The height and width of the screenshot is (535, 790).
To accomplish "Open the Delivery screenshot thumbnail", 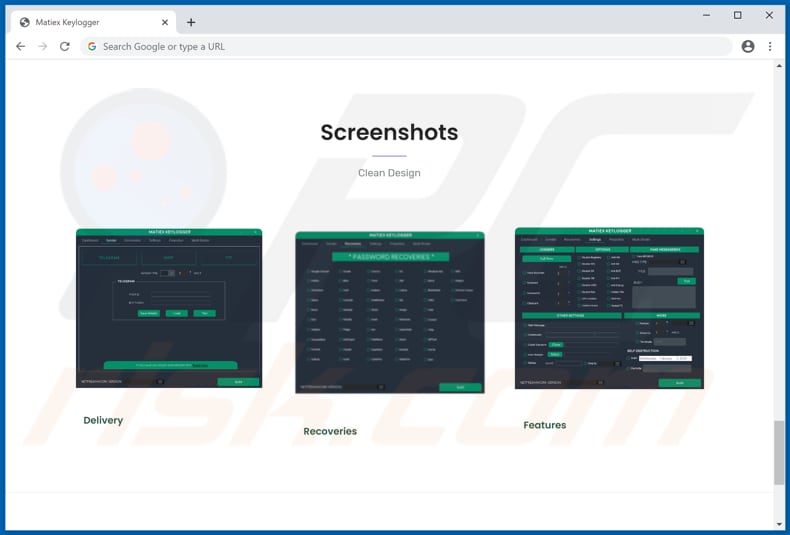I will pos(169,308).
